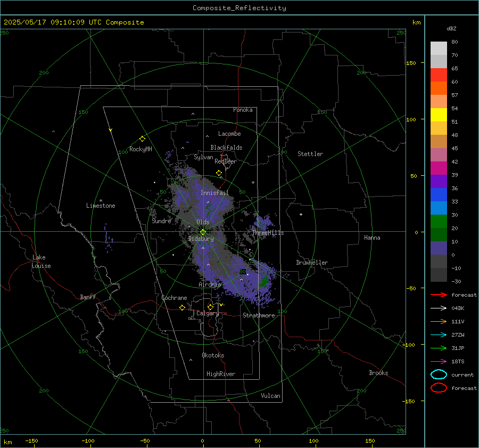Click the yellow diamond marker near RockyMH

(142, 139)
